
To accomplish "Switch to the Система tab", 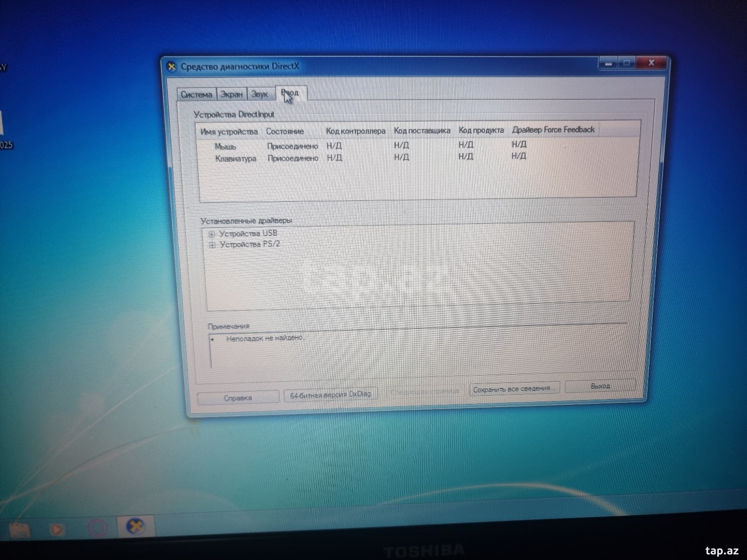I will pos(197,94).
